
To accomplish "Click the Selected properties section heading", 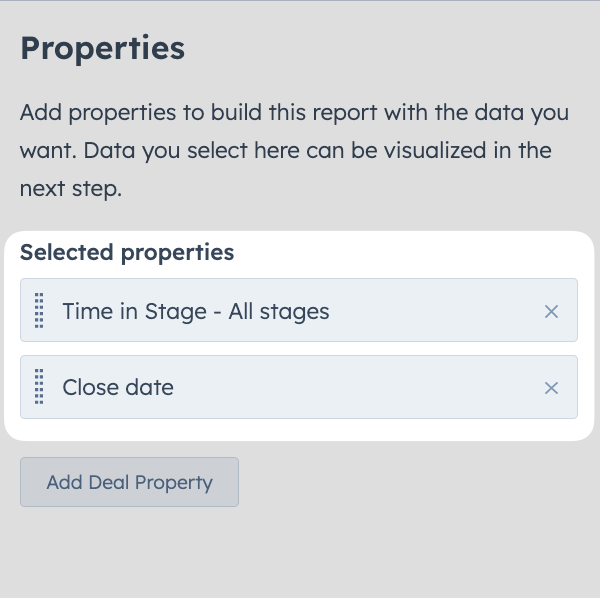I will tap(127, 253).
